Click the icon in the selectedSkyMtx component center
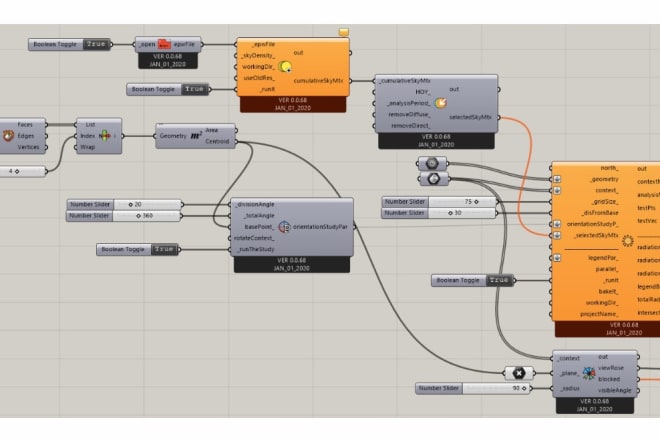The image size is (660, 440). pos(441,103)
